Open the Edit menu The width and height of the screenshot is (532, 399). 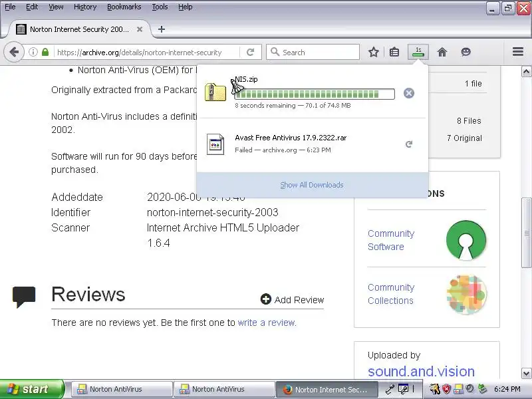[x=32, y=7]
